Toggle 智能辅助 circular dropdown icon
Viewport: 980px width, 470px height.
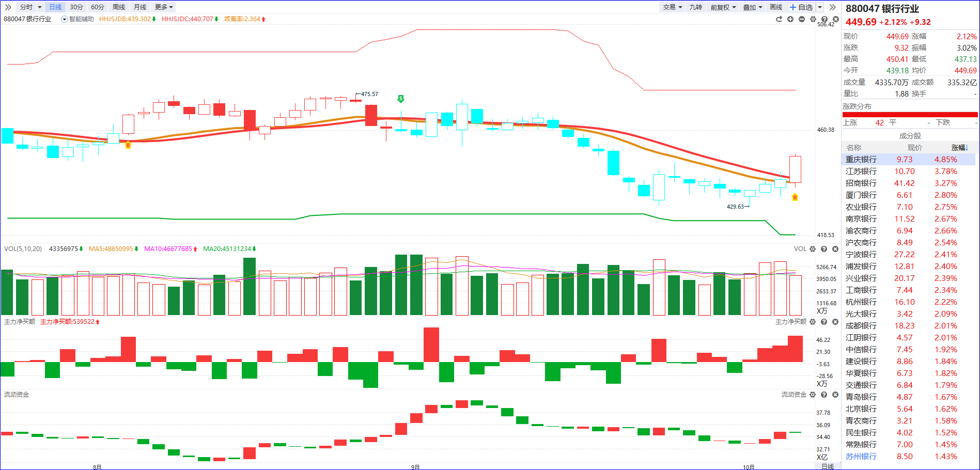point(65,19)
